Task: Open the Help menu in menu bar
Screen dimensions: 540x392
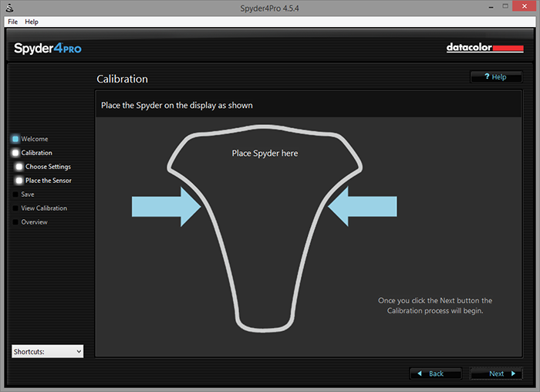Action: 32,22
